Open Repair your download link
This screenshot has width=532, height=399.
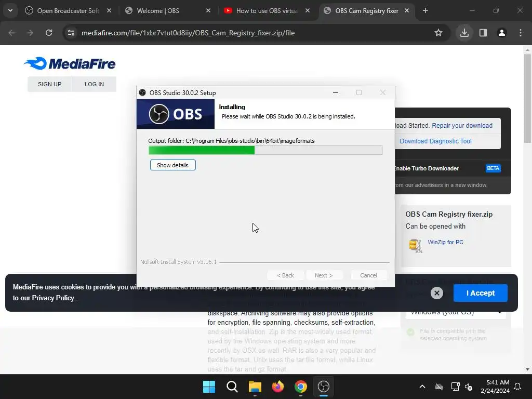point(462,126)
